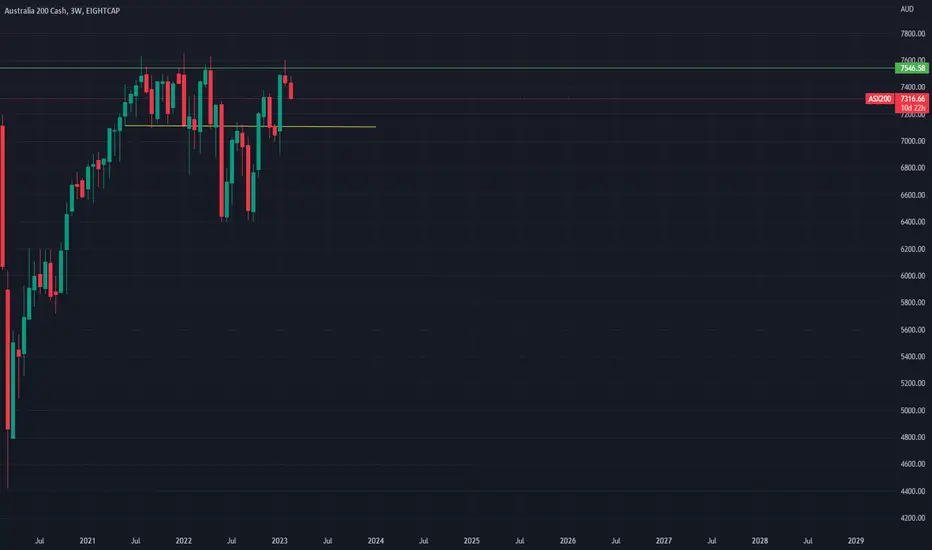Select the yellow horizontal support line
The image size is (932, 550).
[250, 126]
